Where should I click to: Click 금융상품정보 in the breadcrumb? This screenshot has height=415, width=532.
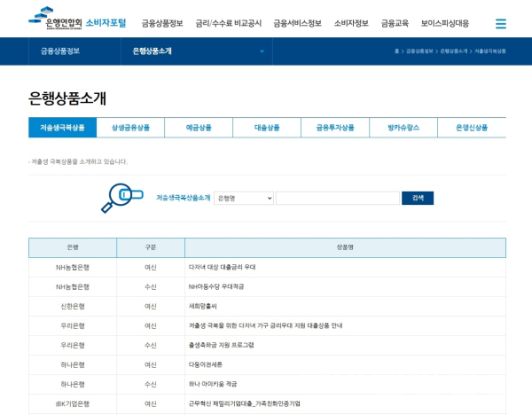click(419, 51)
